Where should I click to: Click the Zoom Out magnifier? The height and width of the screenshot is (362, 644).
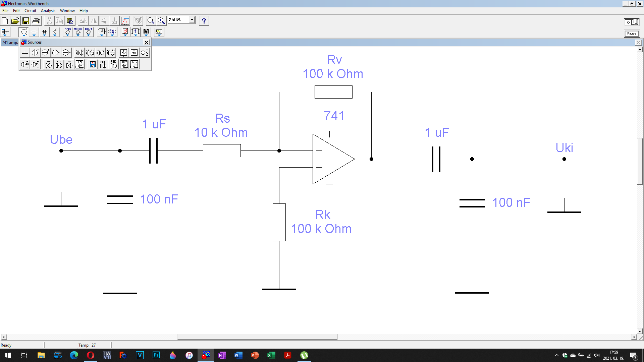tap(151, 21)
